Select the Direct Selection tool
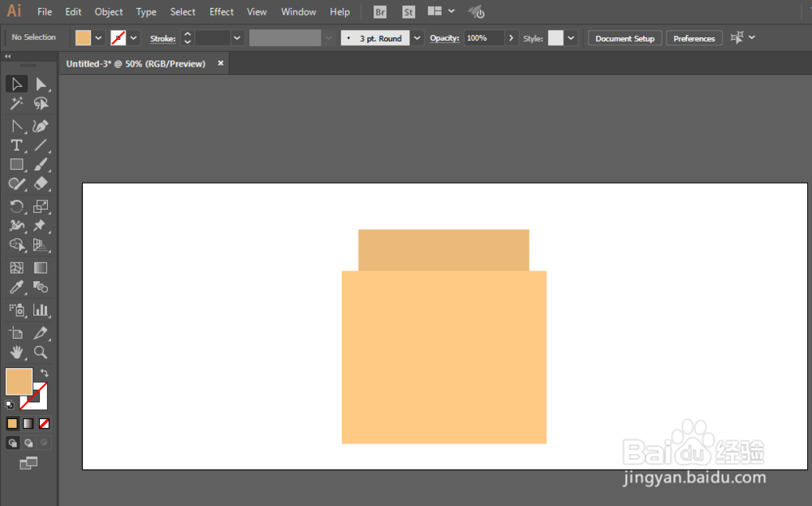Image resolution: width=812 pixels, height=506 pixels. click(x=41, y=84)
